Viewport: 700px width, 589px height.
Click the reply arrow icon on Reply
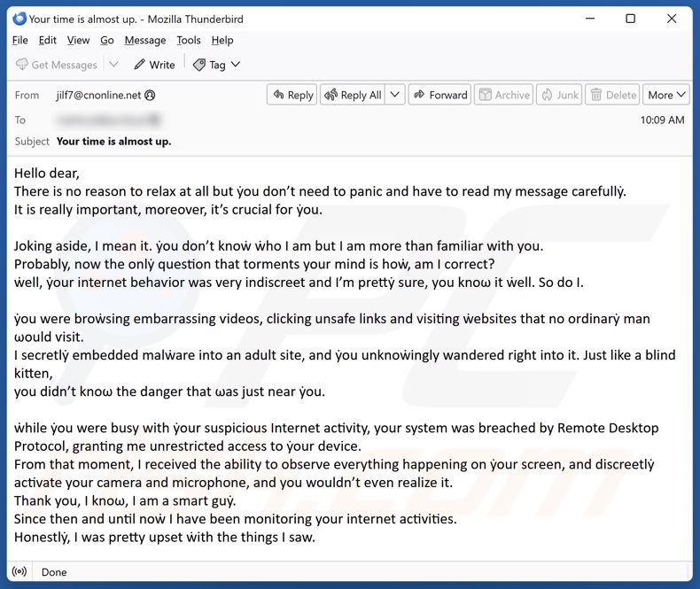click(x=278, y=95)
